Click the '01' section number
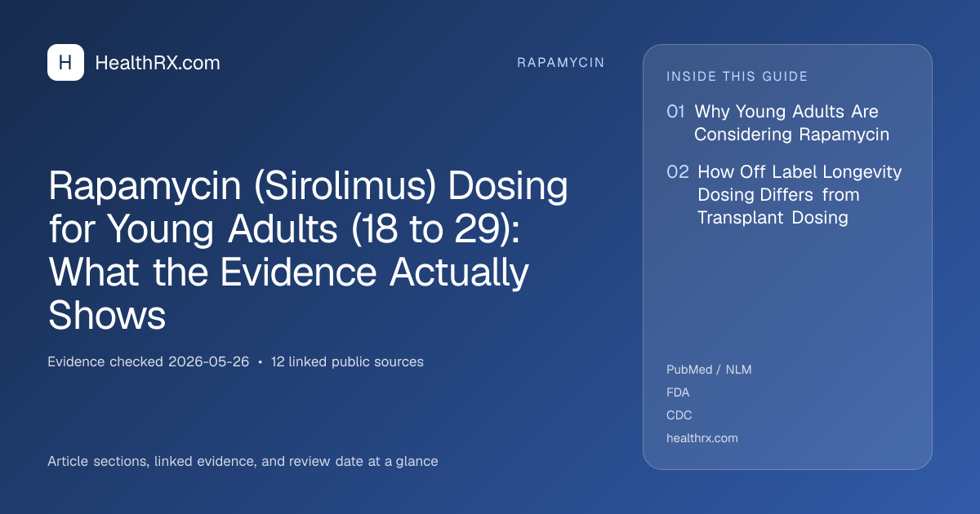This screenshot has width=980, height=514. (675, 112)
